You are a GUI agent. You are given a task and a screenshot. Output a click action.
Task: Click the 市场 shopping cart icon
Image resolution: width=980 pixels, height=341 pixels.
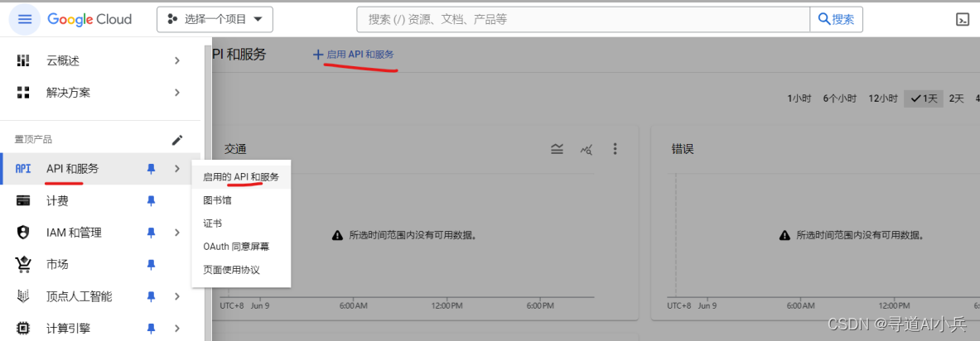(x=23, y=265)
